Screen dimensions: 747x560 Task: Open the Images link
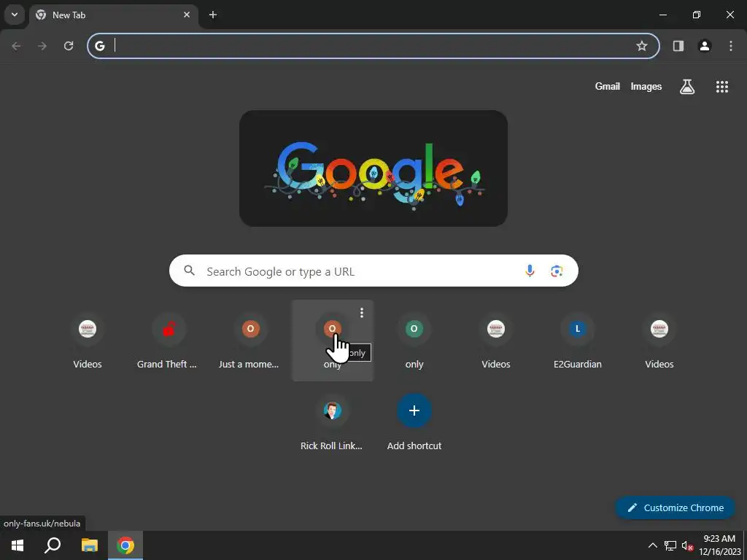click(646, 86)
